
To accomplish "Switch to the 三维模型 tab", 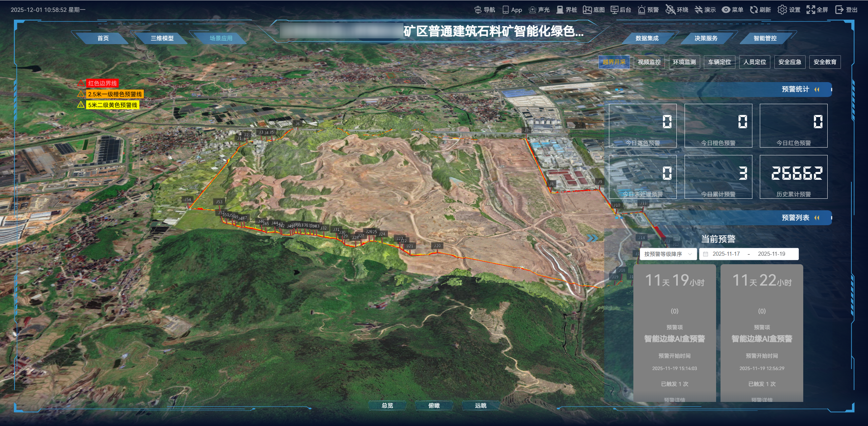I will (162, 38).
